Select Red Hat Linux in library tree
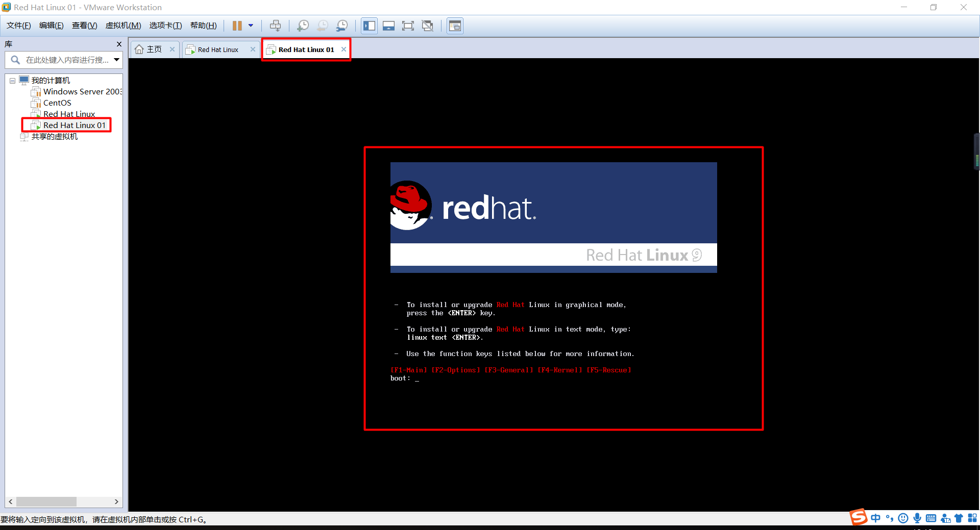 [69, 114]
